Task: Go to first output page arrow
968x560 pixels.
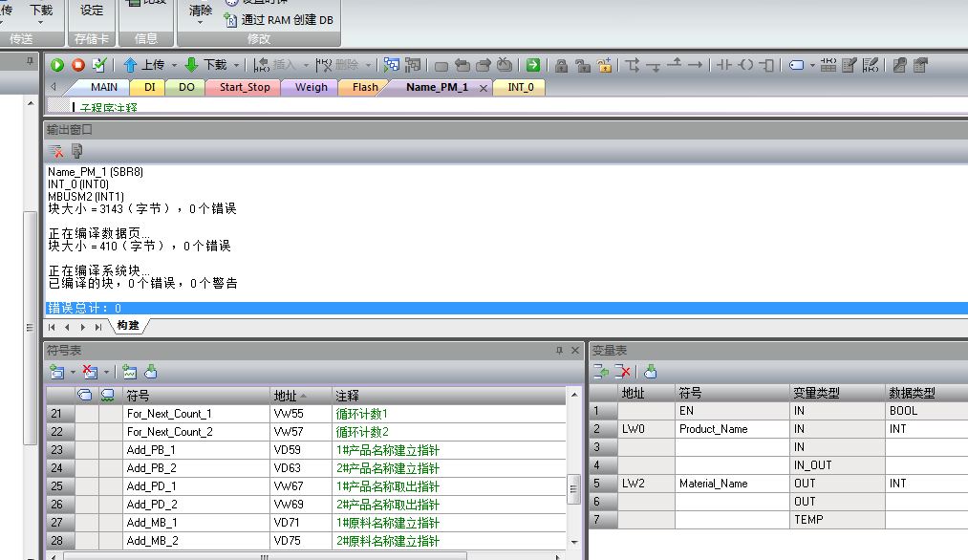Action: tap(52, 327)
